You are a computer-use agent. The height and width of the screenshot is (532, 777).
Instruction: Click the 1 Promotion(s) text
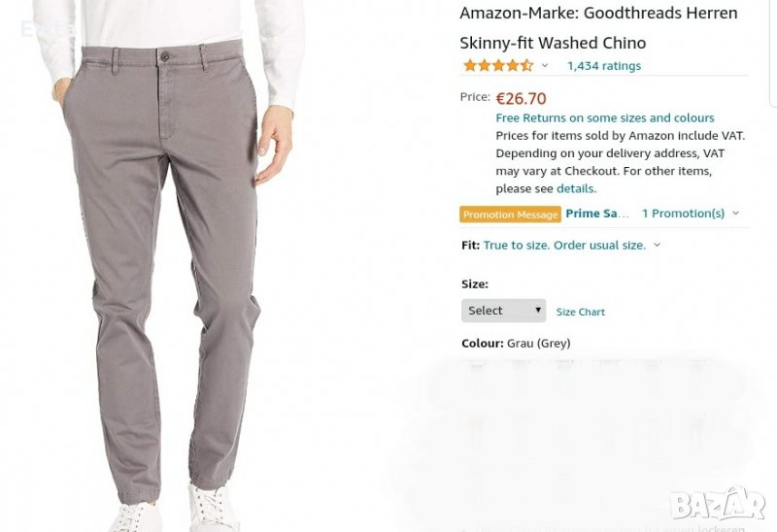(x=683, y=214)
